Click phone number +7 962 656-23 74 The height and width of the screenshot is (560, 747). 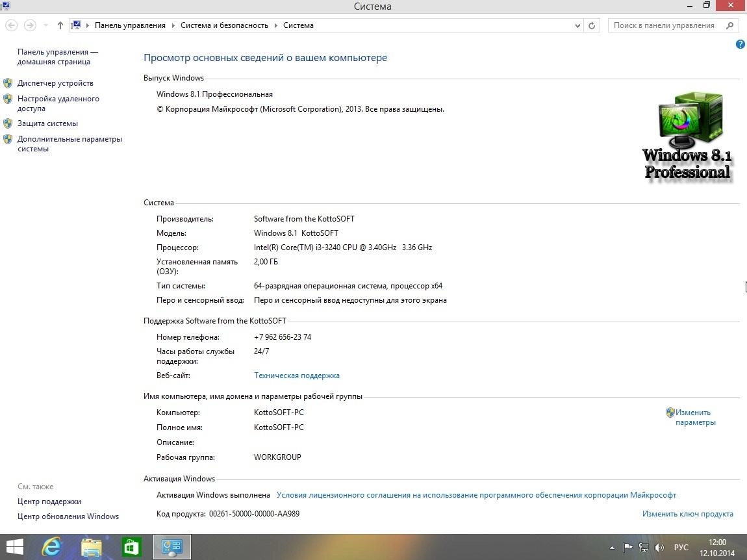click(283, 337)
